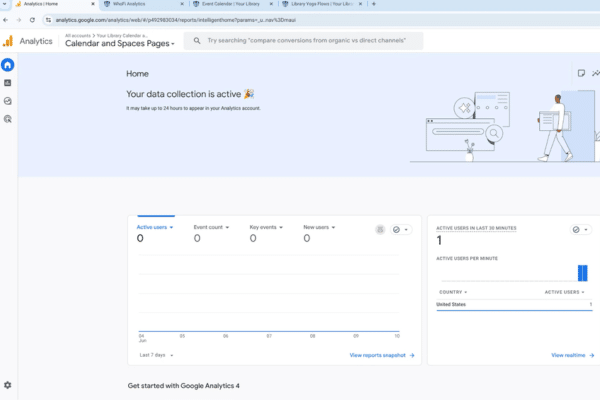600x400 pixels.
Task: Open the tab search dropdown arrow
Action: click(x=5, y=4)
